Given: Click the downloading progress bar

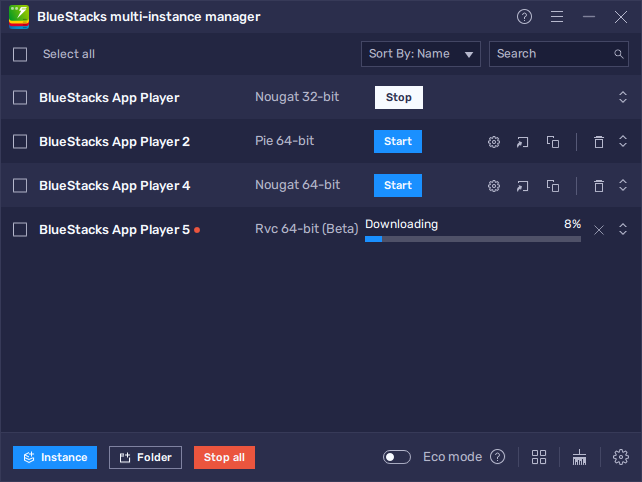Looking at the screenshot, I should point(472,239).
